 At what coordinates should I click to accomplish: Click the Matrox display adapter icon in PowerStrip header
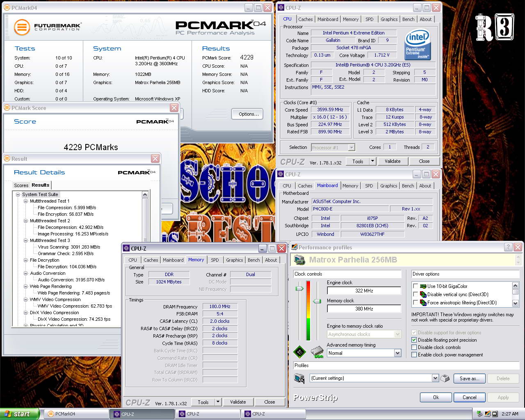point(300,260)
